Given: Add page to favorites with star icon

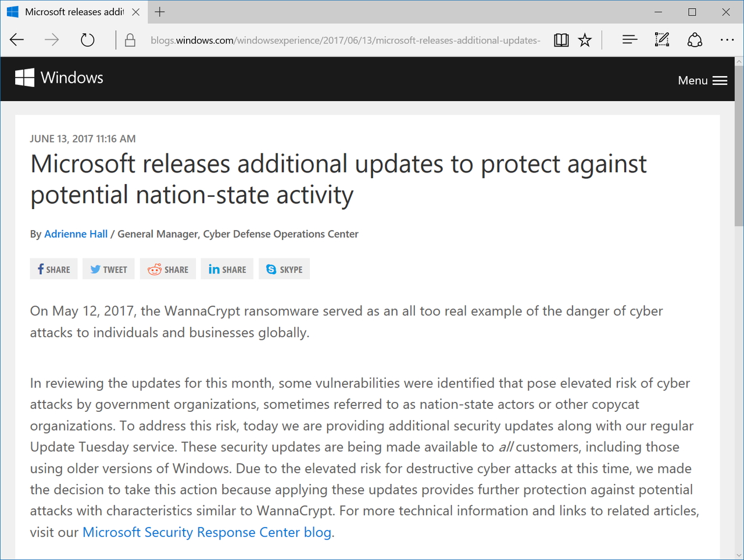Looking at the screenshot, I should pos(585,40).
